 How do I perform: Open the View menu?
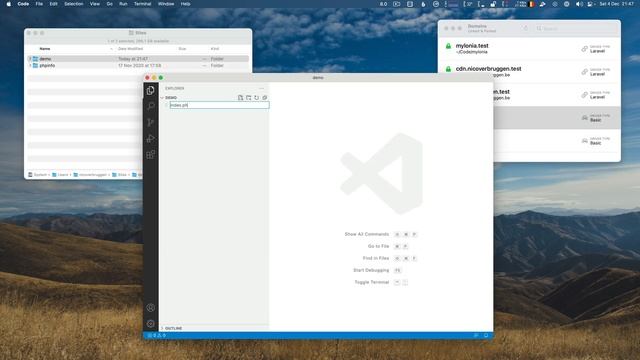95,4
